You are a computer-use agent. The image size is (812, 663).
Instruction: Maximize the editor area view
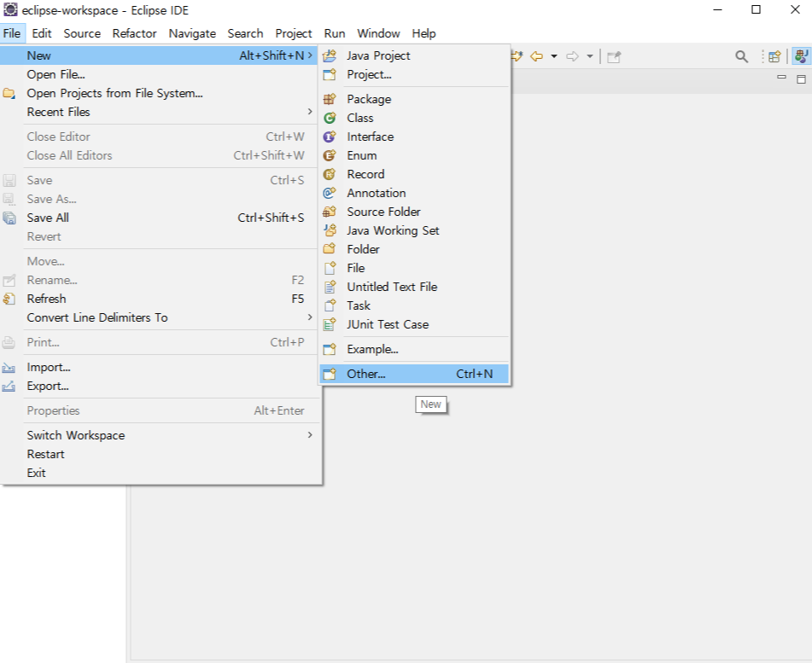click(x=801, y=79)
